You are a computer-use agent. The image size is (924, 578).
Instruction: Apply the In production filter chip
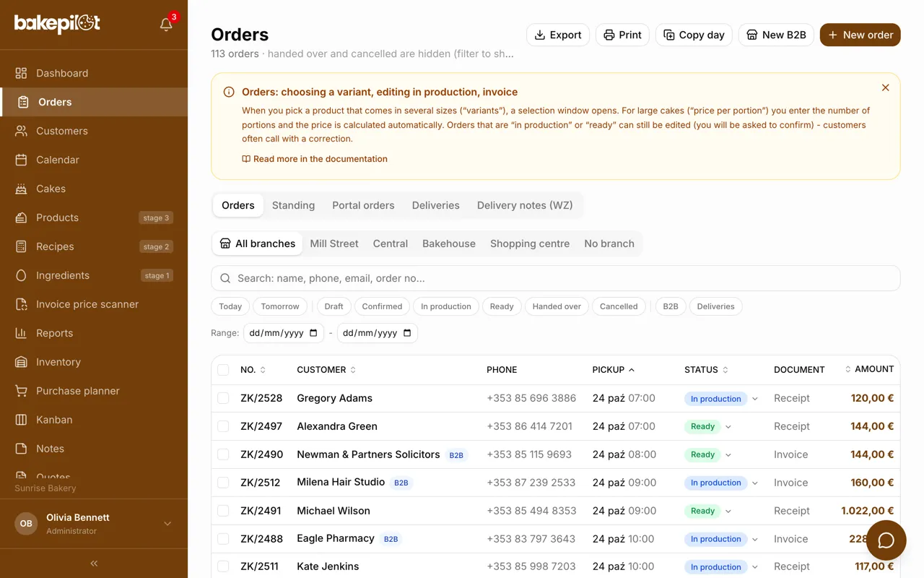coord(445,306)
